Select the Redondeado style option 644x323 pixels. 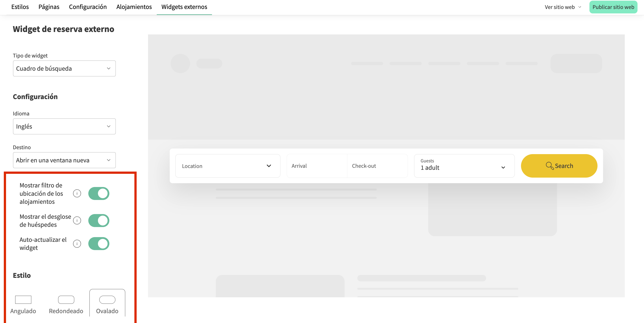point(66,304)
